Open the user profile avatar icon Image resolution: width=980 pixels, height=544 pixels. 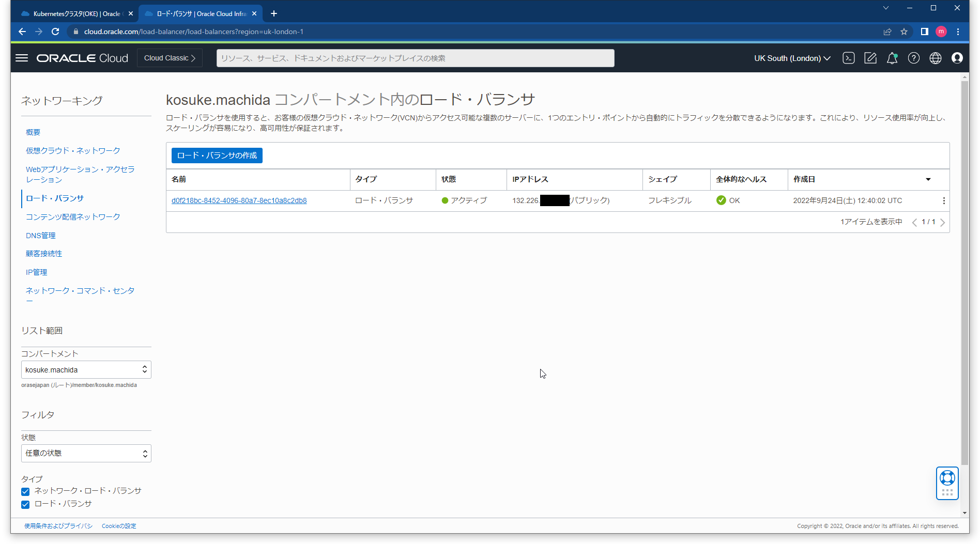coord(957,58)
